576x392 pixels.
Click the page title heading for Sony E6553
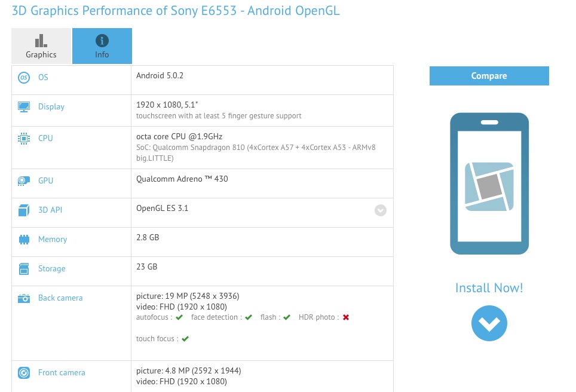(x=176, y=11)
